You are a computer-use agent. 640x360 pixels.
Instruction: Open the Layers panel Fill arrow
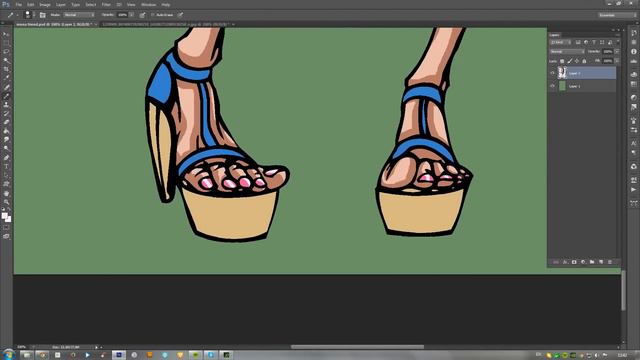[617, 61]
